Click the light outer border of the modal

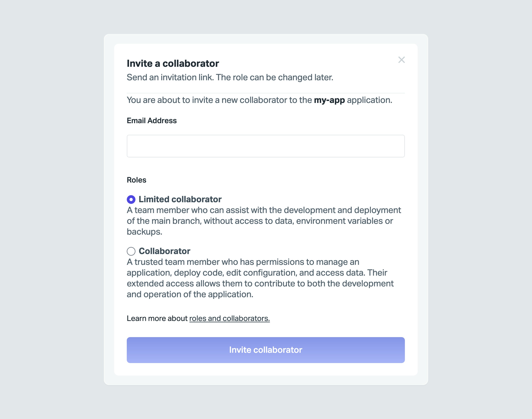point(109,209)
